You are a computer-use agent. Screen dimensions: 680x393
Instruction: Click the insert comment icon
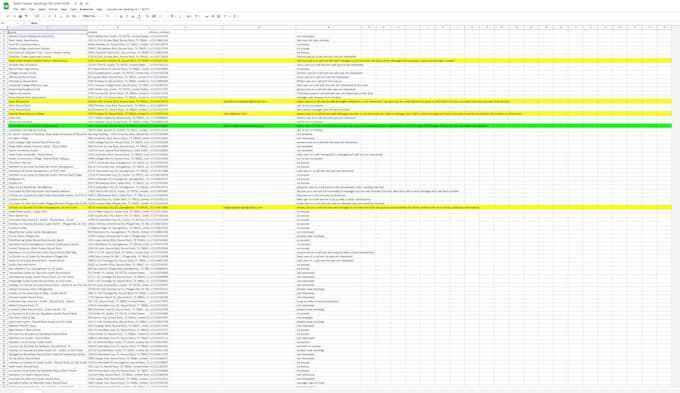[213, 16]
